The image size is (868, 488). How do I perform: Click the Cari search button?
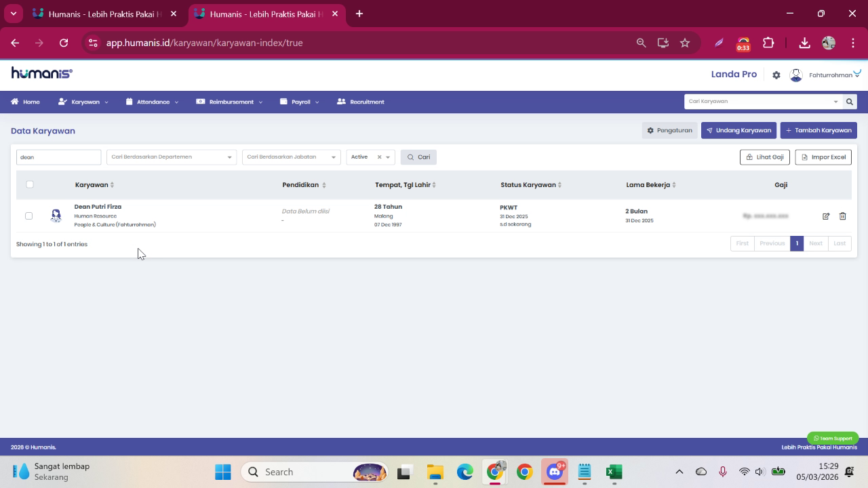(419, 157)
